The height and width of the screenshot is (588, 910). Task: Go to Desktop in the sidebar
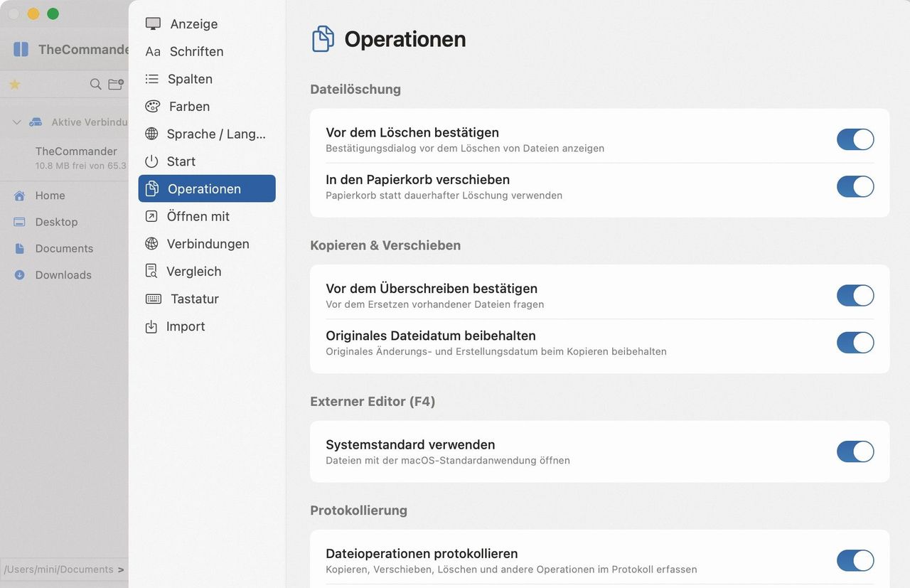click(x=65, y=222)
